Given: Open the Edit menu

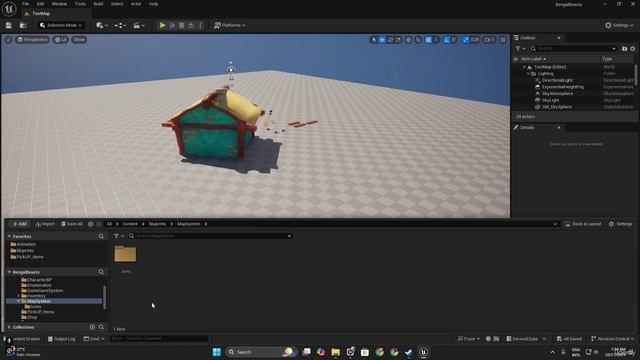Looking at the screenshot, I should coord(40,4).
